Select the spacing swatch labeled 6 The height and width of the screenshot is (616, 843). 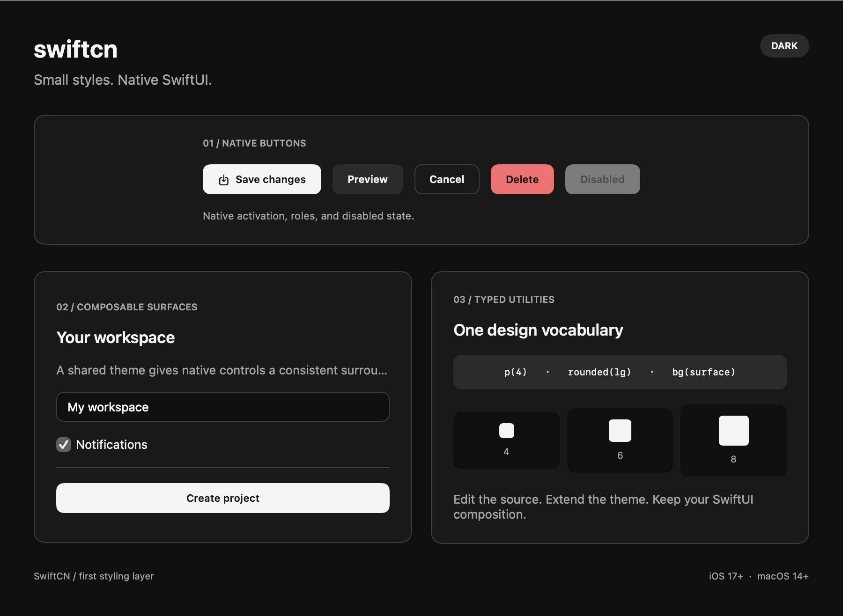tap(620, 440)
